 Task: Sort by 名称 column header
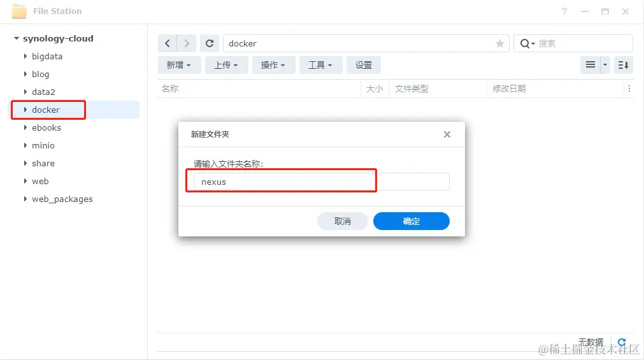(170, 89)
